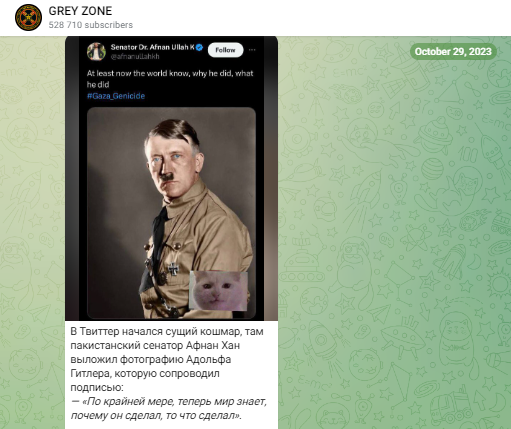The width and height of the screenshot is (511, 429).
Task: Open Senator Dr. Afnan Ullah K name
Action: [153, 47]
